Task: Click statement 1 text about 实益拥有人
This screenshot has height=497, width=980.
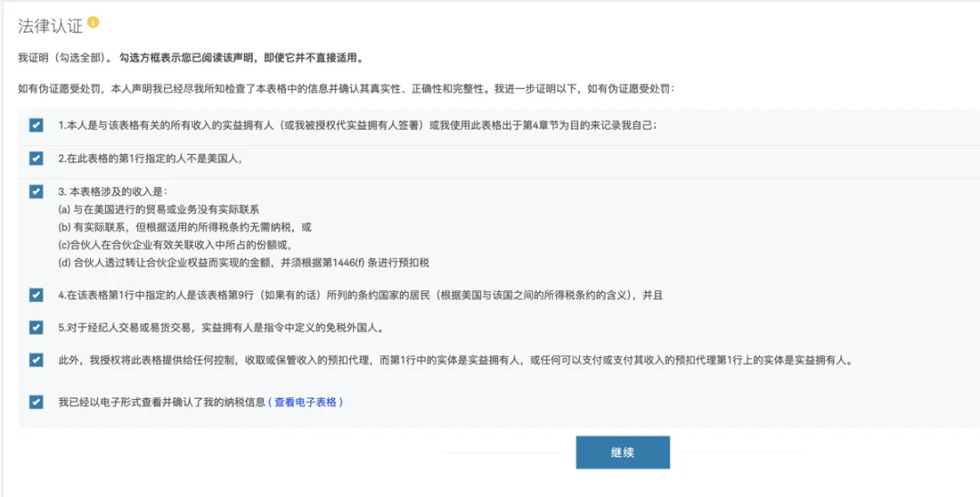Action: coord(357,125)
